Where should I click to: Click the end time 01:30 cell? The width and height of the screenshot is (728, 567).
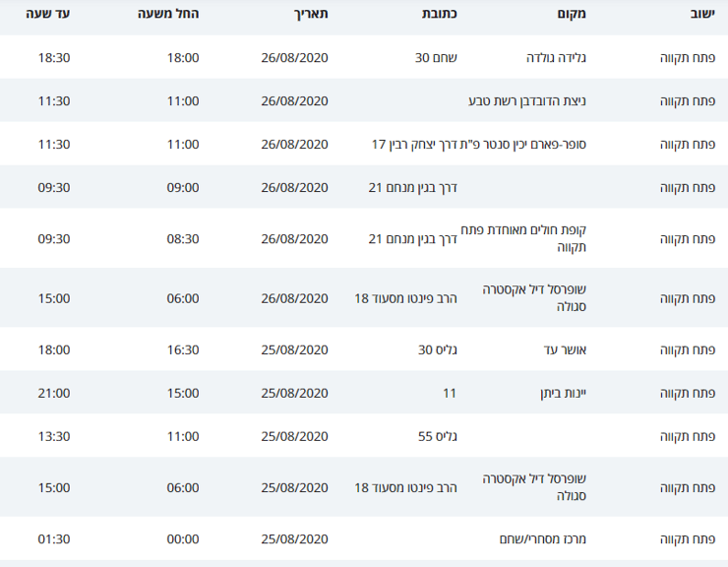coord(54,539)
